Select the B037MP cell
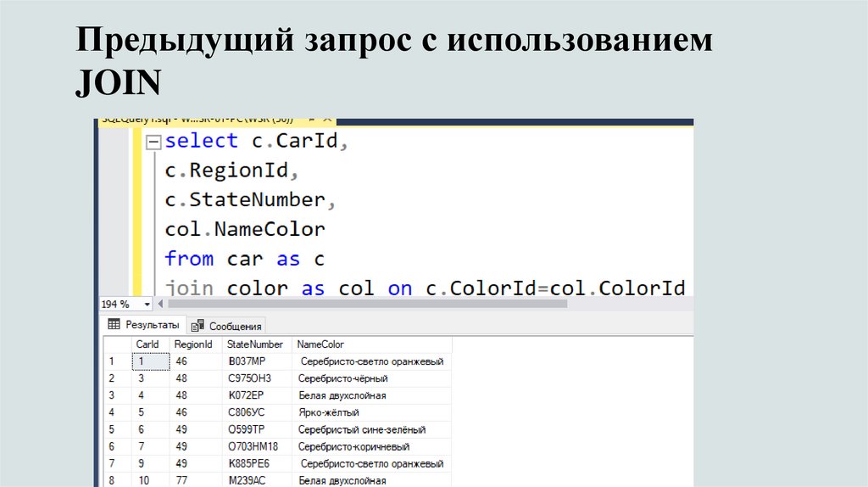Screen dimensions: 868x487 coord(257,361)
